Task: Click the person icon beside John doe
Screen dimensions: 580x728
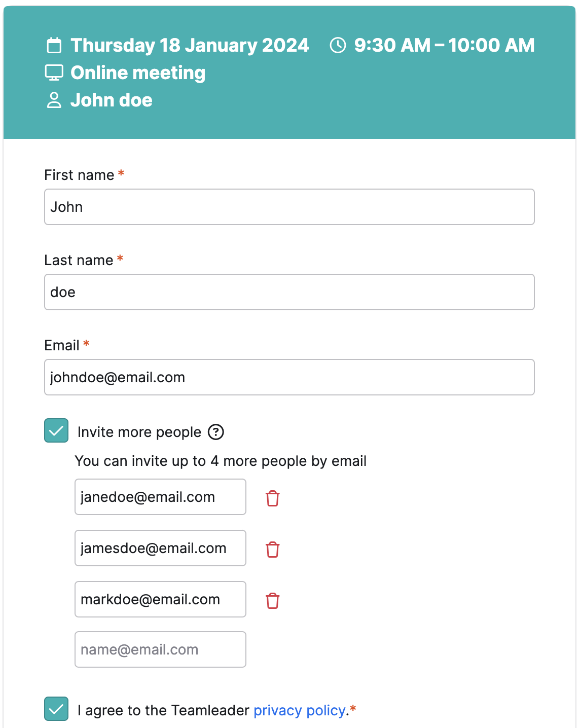Action: click(x=54, y=100)
